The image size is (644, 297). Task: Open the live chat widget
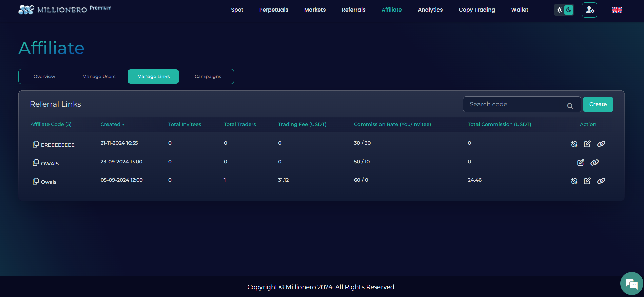coord(631,283)
